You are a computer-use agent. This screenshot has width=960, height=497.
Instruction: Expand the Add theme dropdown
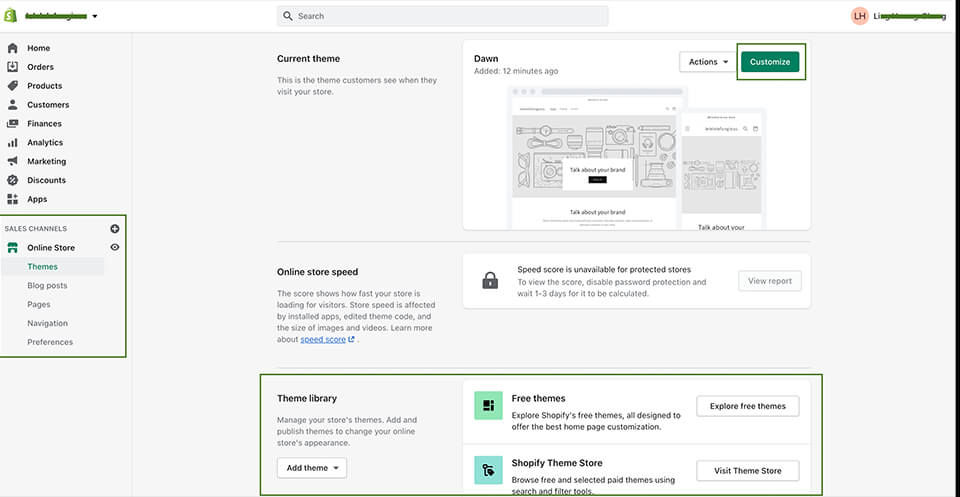pos(311,468)
